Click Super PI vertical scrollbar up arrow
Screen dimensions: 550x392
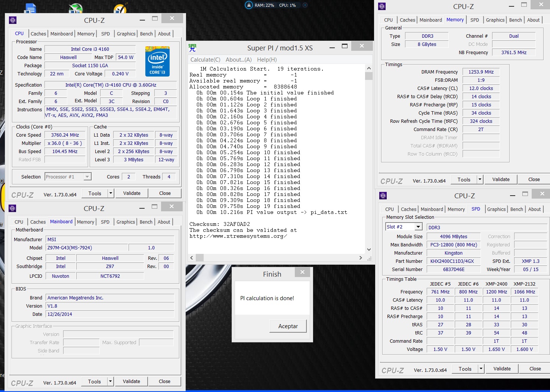(369, 68)
